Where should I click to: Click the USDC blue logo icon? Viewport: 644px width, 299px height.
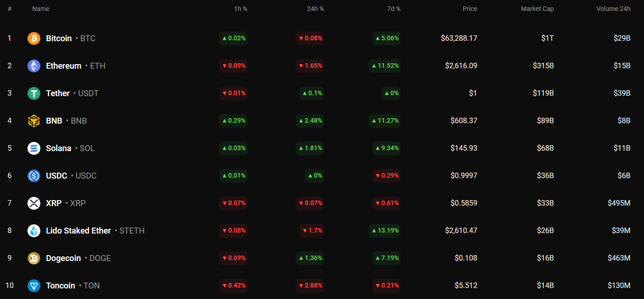34,176
